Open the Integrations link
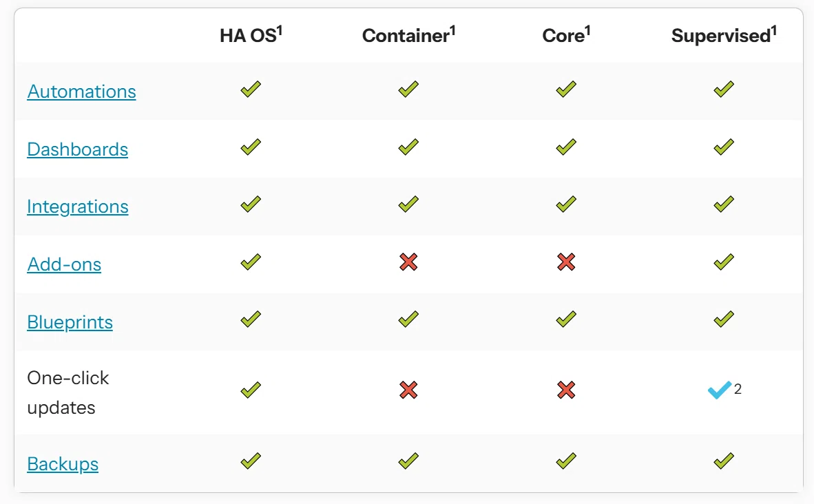The height and width of the screenshot is (504, 814). (78, 207)
